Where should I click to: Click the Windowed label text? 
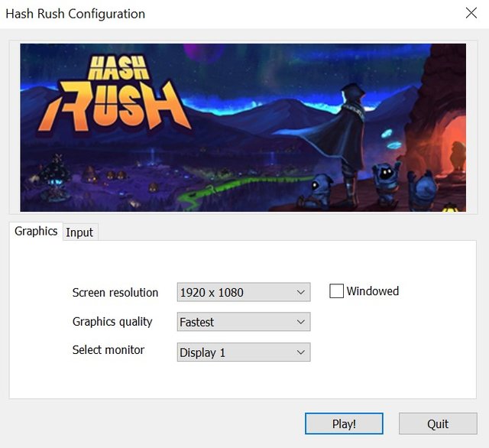tap(373, 291)
